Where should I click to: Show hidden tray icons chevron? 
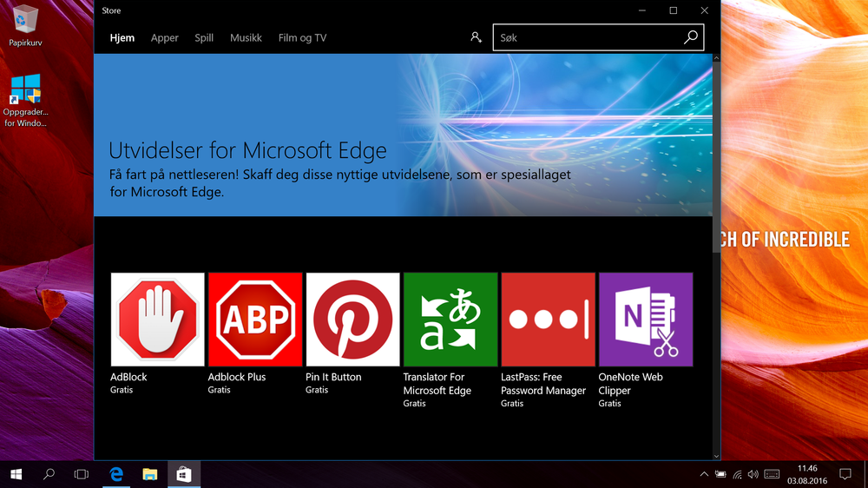pyautogui.click(x=704, y=474)
